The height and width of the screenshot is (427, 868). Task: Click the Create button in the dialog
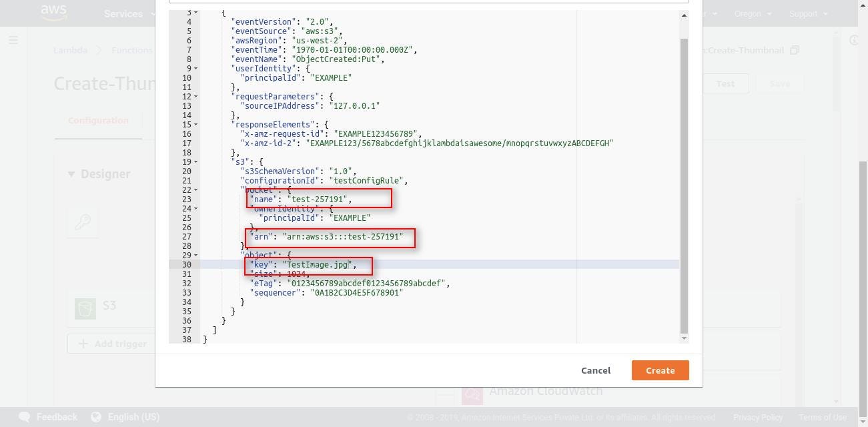[x=660, y=370]
